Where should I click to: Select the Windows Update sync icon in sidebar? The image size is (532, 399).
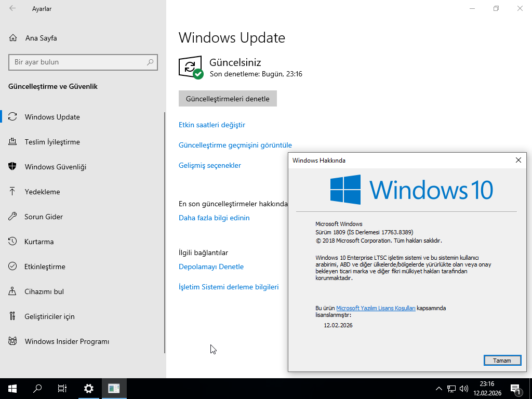tap(12, 117)
